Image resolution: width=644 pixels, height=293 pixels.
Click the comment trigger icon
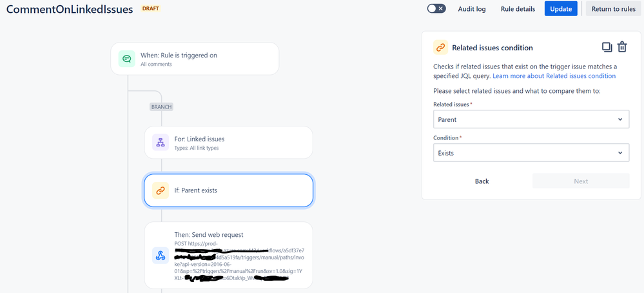pos(127,59)
